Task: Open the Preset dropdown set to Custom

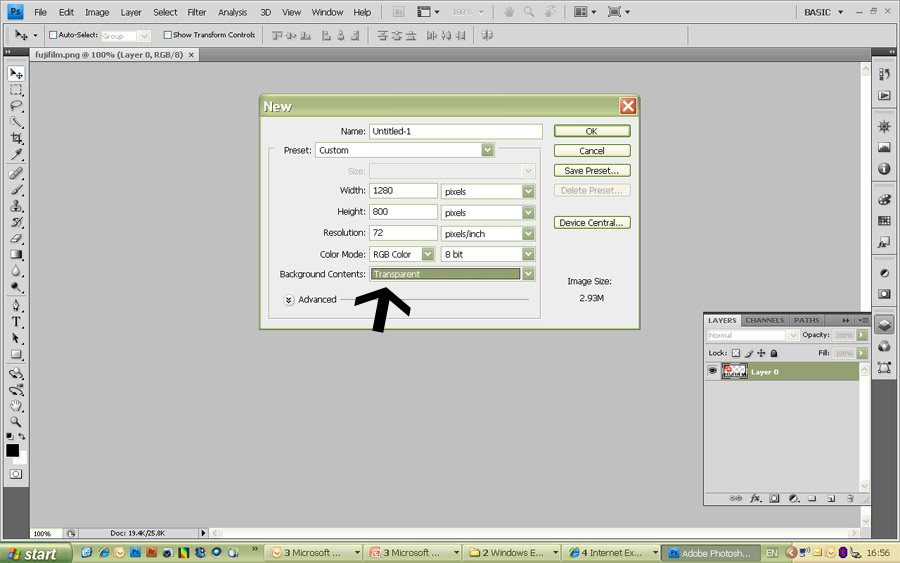Action: click(487, 150)
